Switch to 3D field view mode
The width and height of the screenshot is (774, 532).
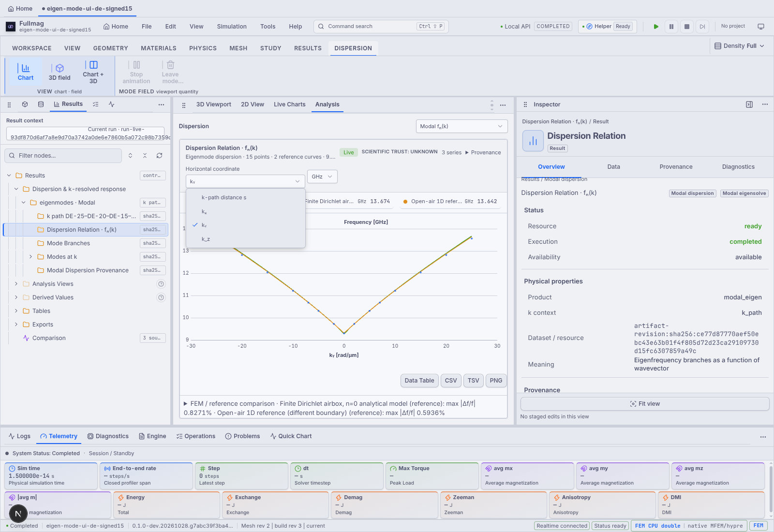60,72
